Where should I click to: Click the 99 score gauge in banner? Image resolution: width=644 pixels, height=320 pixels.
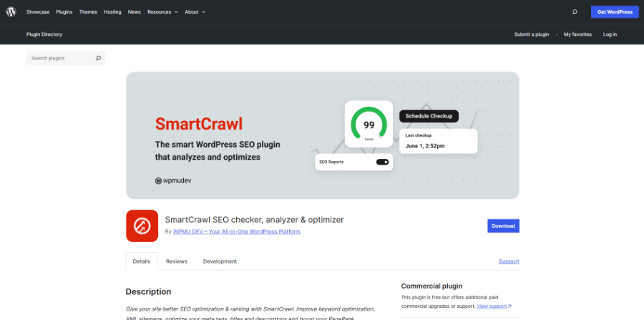tap(369, 124)
